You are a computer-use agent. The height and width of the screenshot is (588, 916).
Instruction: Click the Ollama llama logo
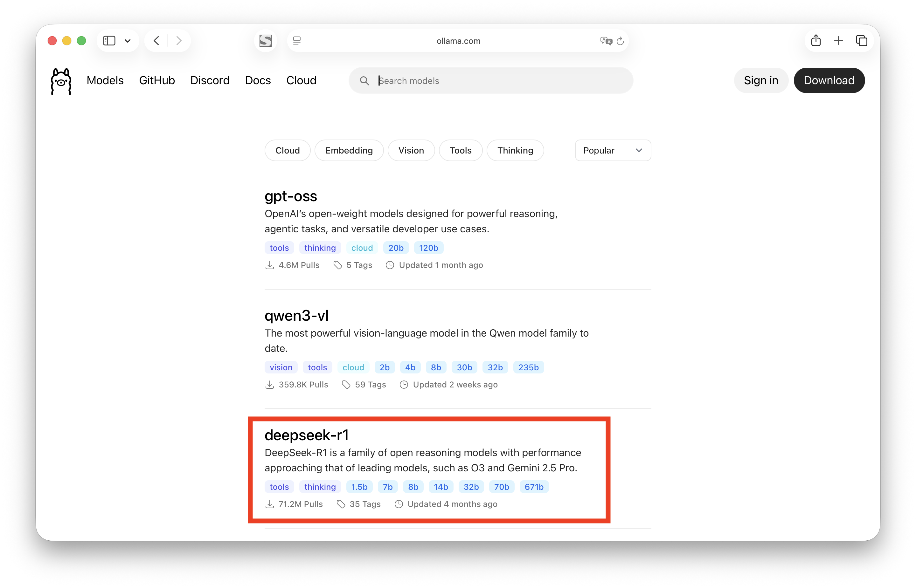coord(61,81)
